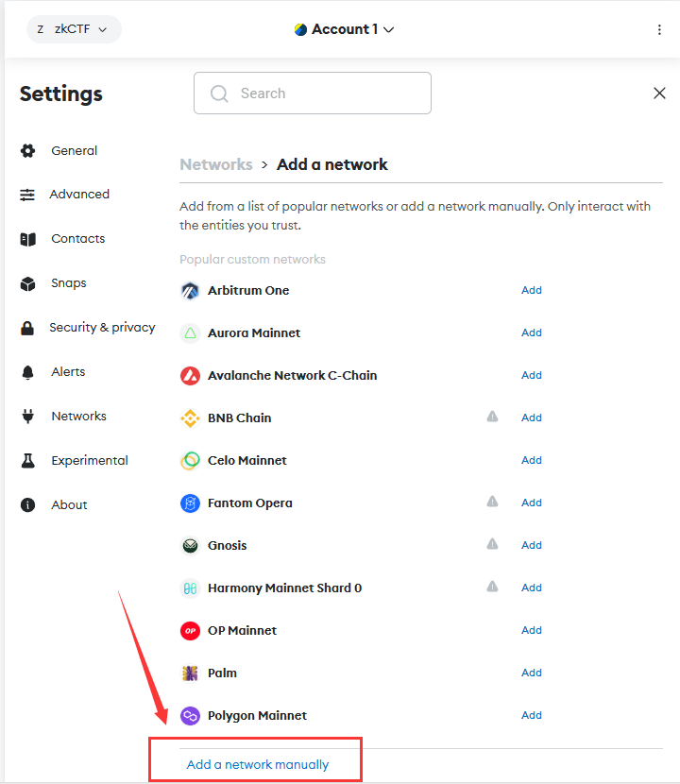The height and width of the screenshot is (784, 680).
Task: Add the Palm network
Action: [532, 673]
